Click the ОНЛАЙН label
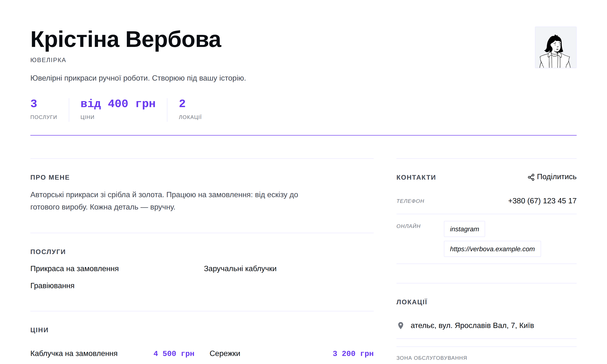Viewport: 607px width, 364px height. [x=408, y=226]
